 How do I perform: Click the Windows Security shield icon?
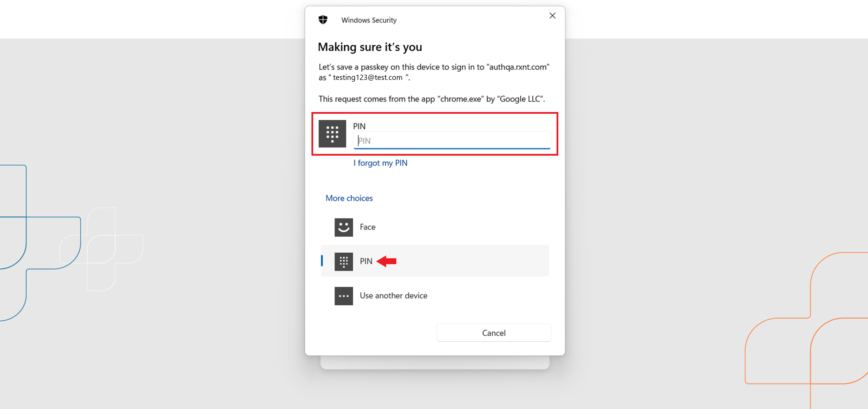[x=323, y=20]
